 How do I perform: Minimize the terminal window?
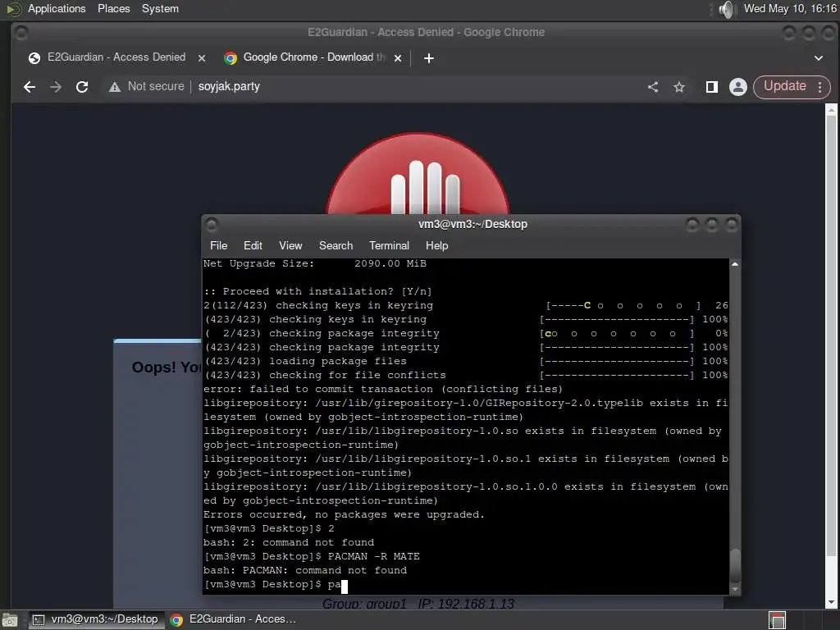[692, 225]
